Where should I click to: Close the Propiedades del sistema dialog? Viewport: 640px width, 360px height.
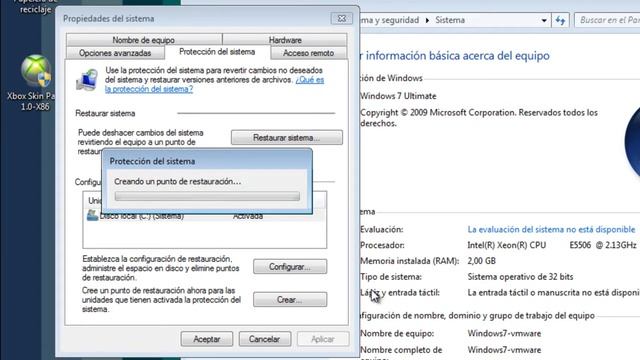tap(341, 19)
